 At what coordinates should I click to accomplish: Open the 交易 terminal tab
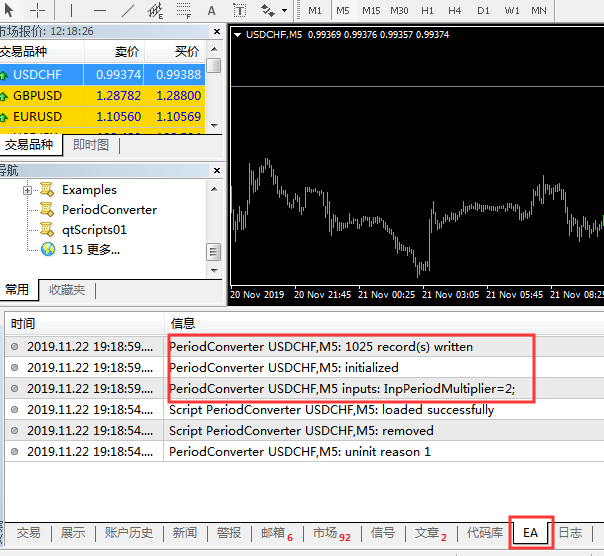tap(29, 533)
